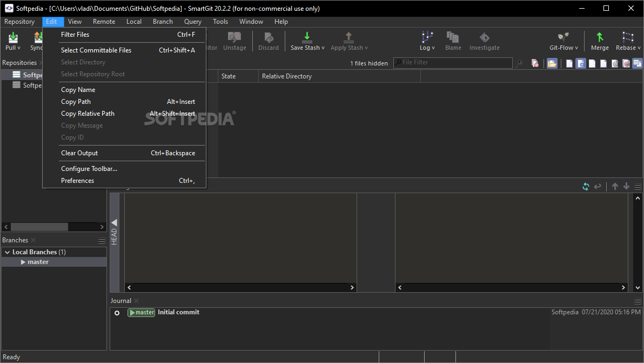
Task: Collapse the Local Branches tree node
Action: 8,252
